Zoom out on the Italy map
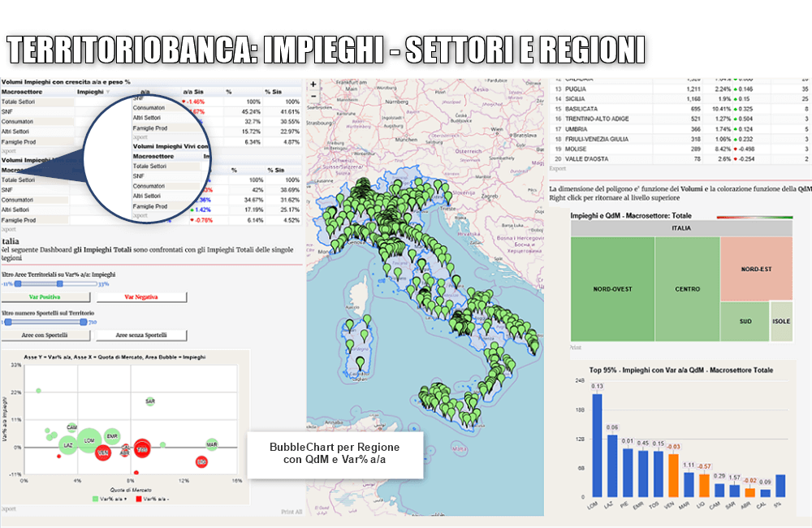This screenshot has width=812, height=528. pos(313,97)
